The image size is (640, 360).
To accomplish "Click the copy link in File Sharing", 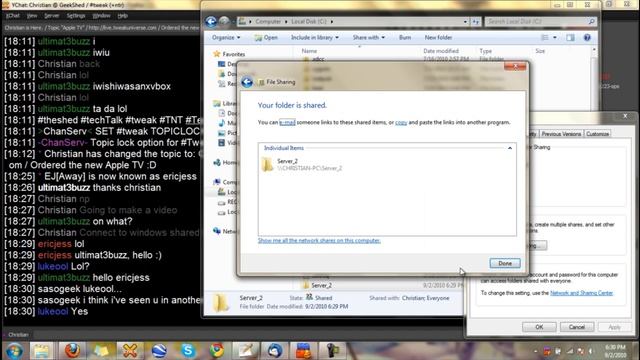I will point(401,122).
